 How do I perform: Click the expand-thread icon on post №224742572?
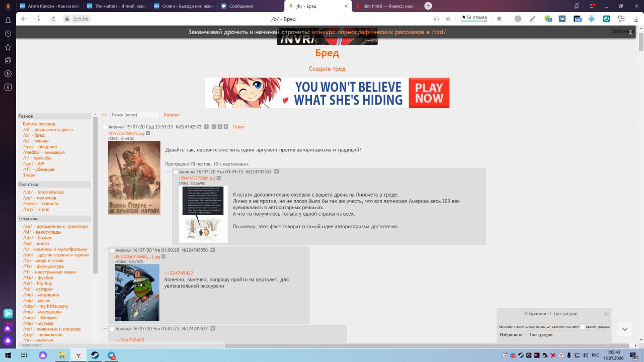coord(214,127)
